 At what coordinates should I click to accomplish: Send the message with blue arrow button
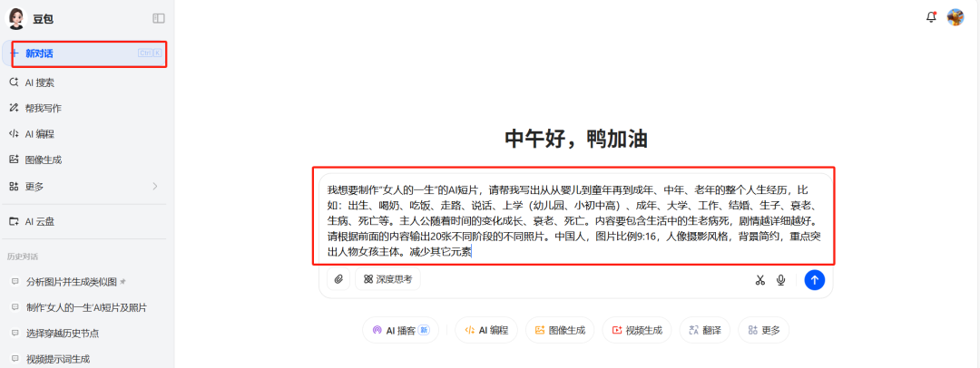tap(814, 280)
